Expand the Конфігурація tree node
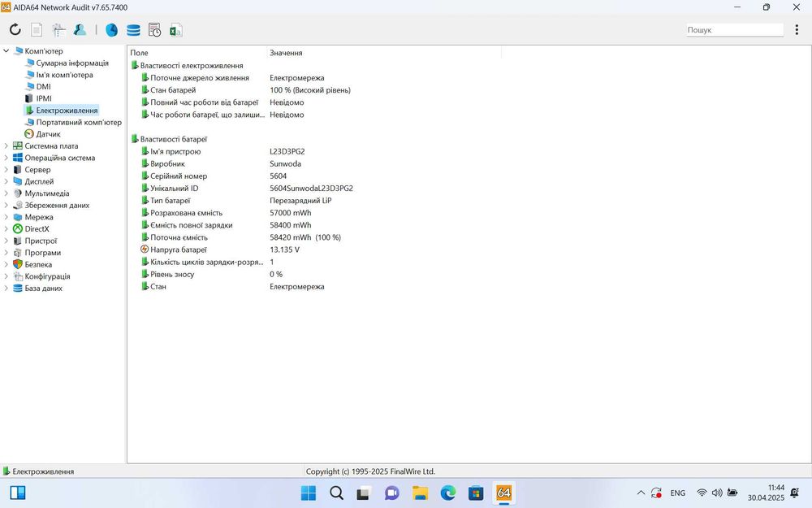Screen dimensions: 812x508 (6, 276)
